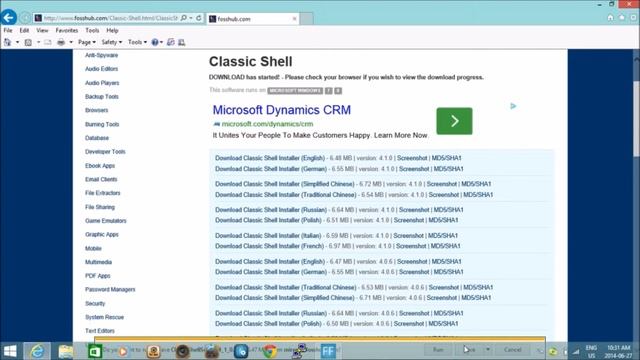Image resolution: width=640 pixels, height=360 pixels.
Task: Click the Feeds icon on command bar
Action: pyautogui.click(x=28, y=42)
